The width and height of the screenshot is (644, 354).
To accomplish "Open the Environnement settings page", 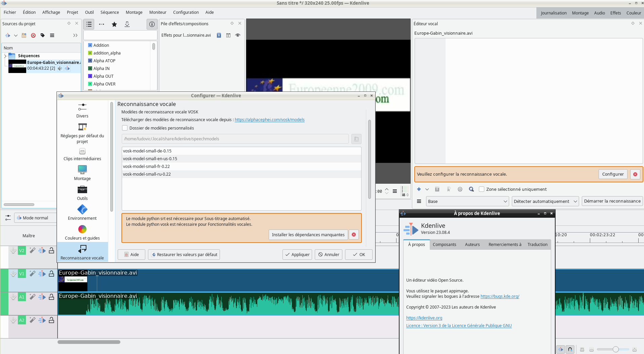I will pyautogui.click(x=82, y=213).
